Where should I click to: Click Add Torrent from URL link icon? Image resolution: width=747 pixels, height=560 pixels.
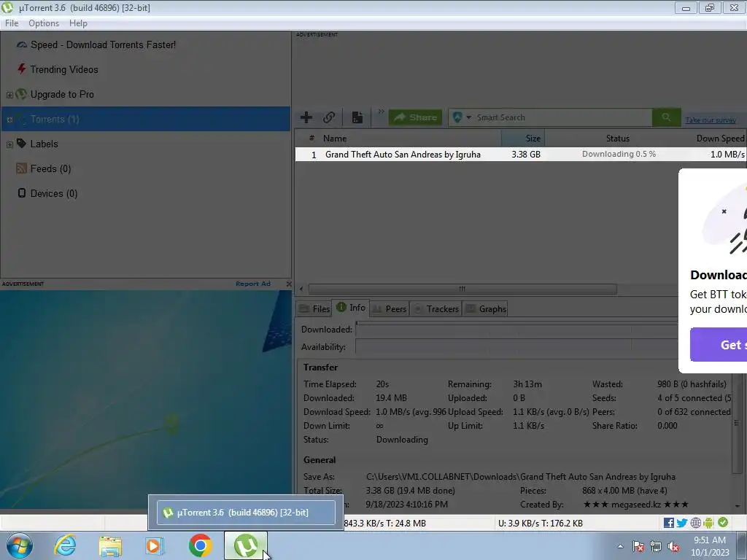(329, 117)
